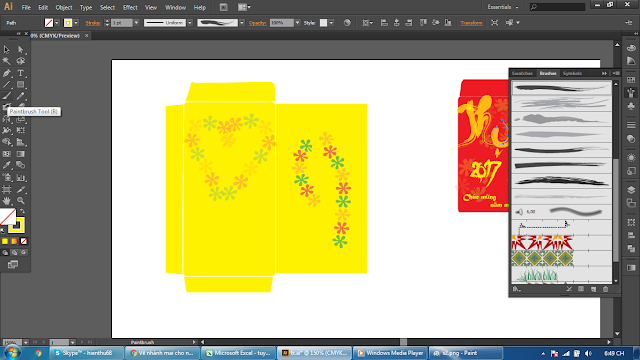Viewport: 640px width, 360px height.
Task: Select the Direct Selection tool
Action: pos(20,50)
